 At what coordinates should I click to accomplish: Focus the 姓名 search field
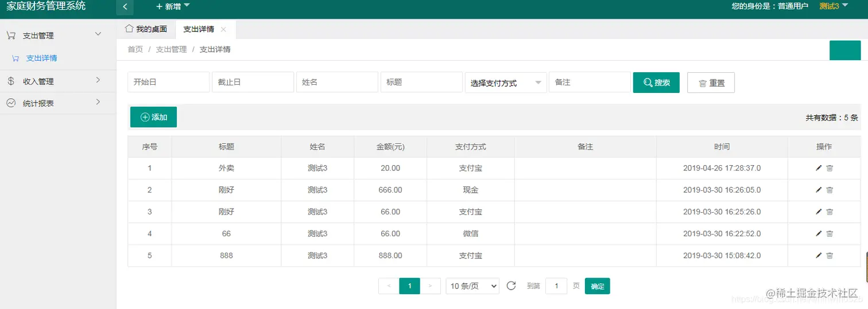click(x=337, y=82)
